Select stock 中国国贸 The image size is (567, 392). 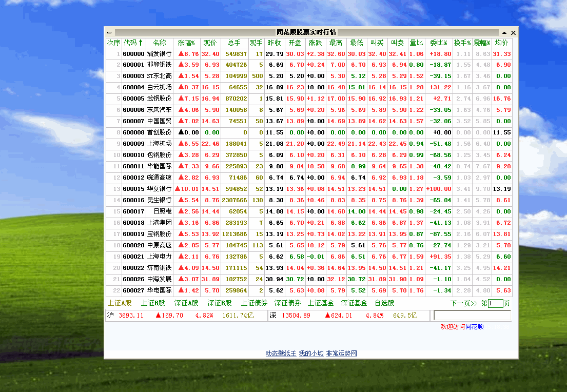pyautogui.click(x=160, y=121)
